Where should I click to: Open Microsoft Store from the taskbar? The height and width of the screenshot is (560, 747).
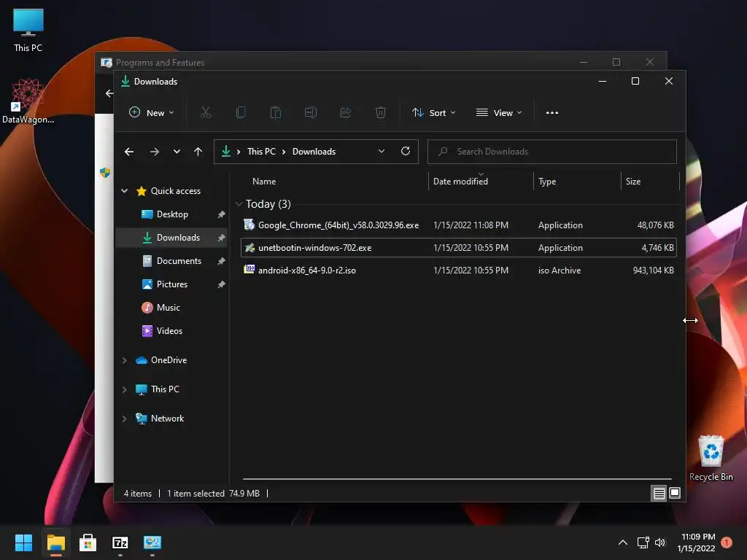point(88,542)
